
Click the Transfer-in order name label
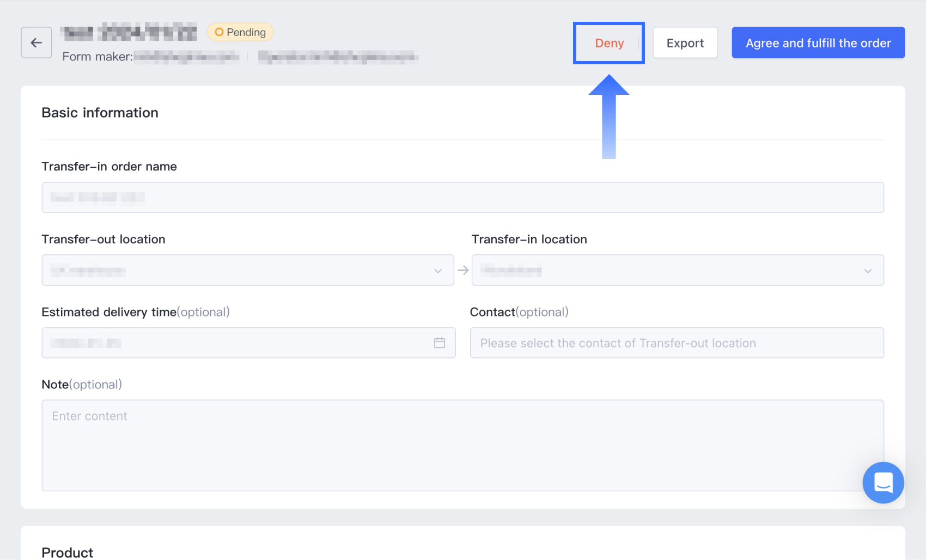click(109, 166)
